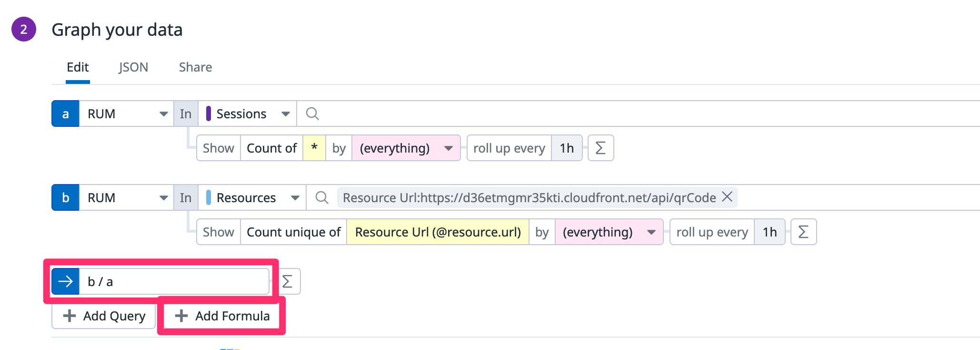
Task: Click the blue arrow icon of the formula
Action: (x=65, y=282)
